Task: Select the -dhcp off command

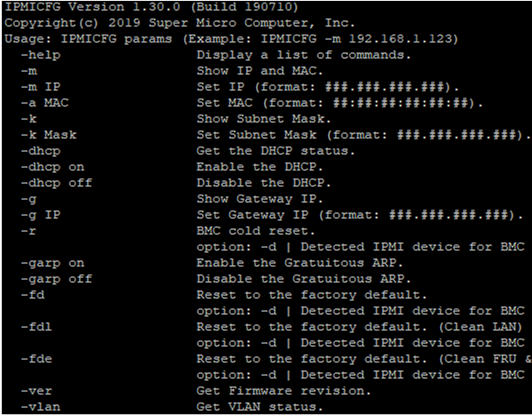Action: pyautogui.click(x=56, y=183)
